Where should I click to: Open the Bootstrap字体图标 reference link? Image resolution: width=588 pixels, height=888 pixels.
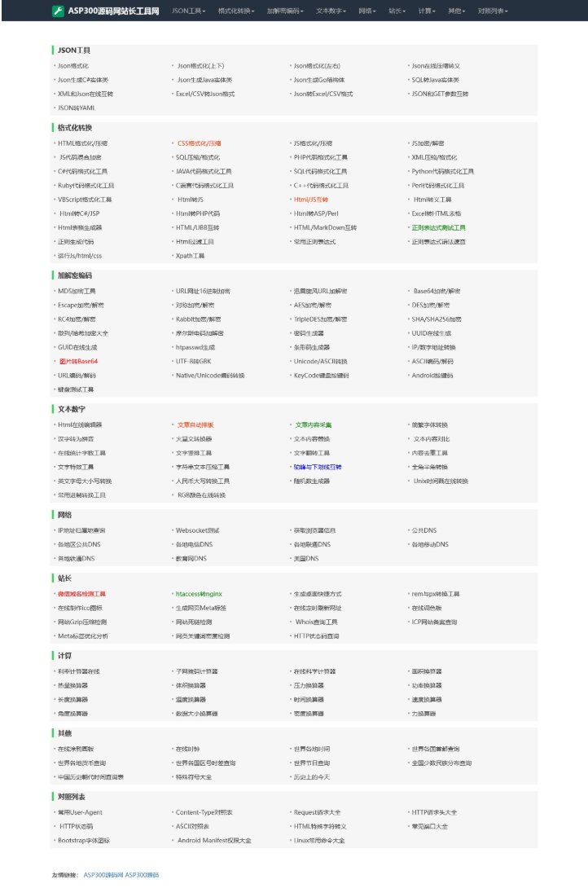[x=83, y=840]
